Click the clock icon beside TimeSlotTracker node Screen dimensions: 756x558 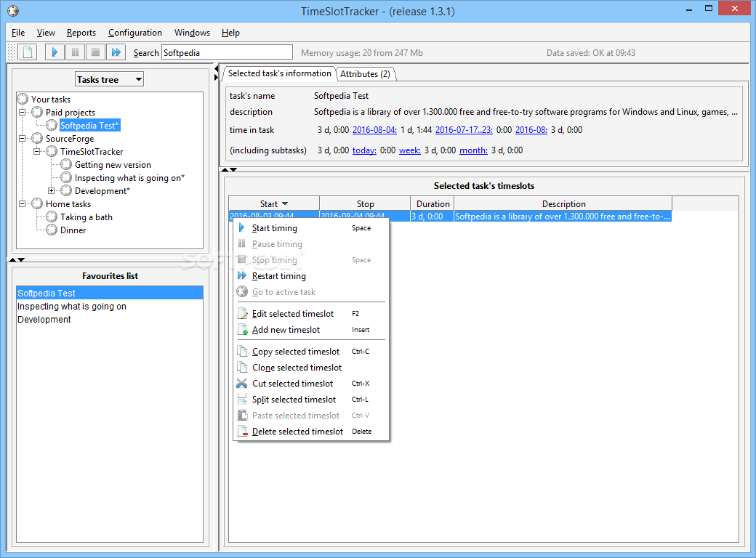(x=52, y=151)
